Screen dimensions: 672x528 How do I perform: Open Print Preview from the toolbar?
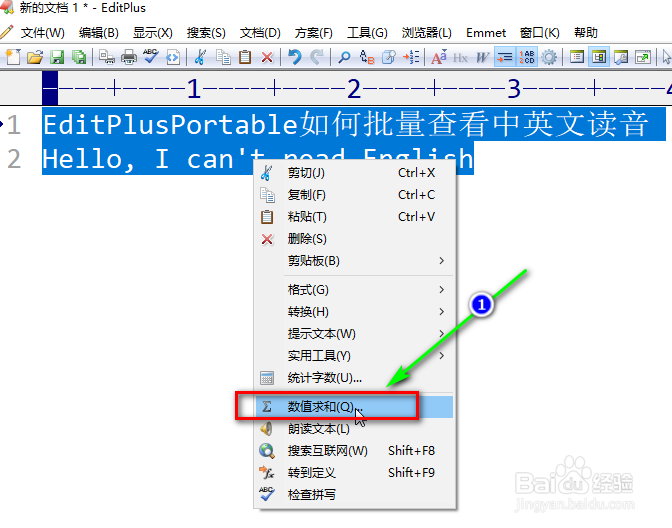(x=106, y=57)
